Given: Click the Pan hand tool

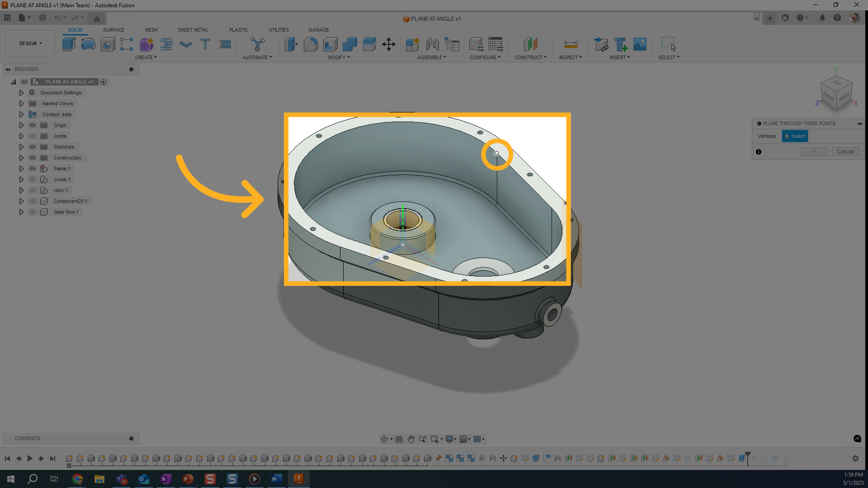Looking at the screenshot, I should [411, 439].
